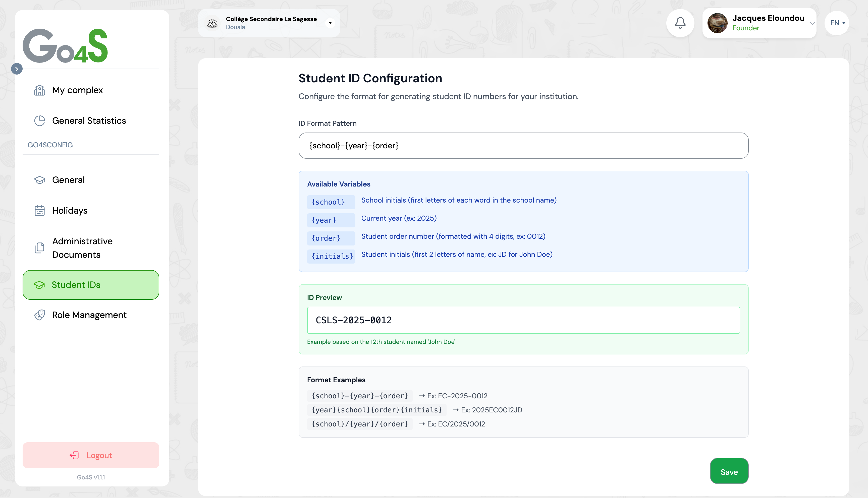Click the General Statistics pie chart icon
Screen dimensions: 868x498
[40, 121]
